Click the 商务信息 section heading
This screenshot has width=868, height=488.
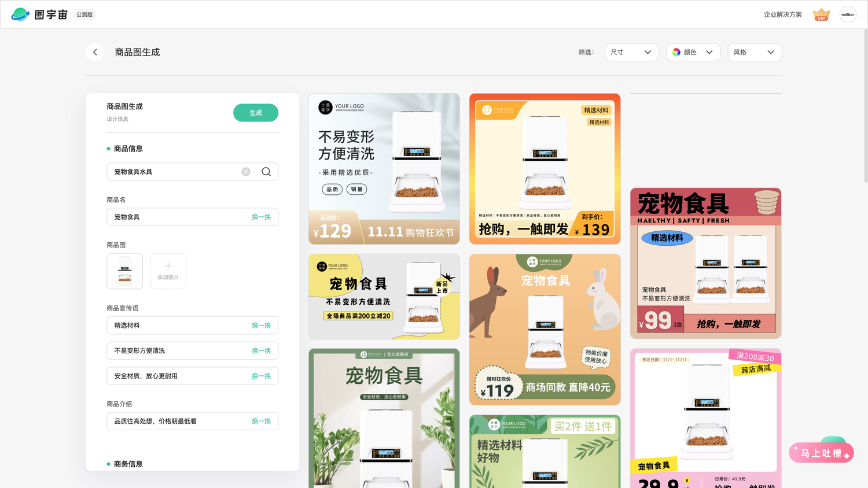(x=128, y=464)
